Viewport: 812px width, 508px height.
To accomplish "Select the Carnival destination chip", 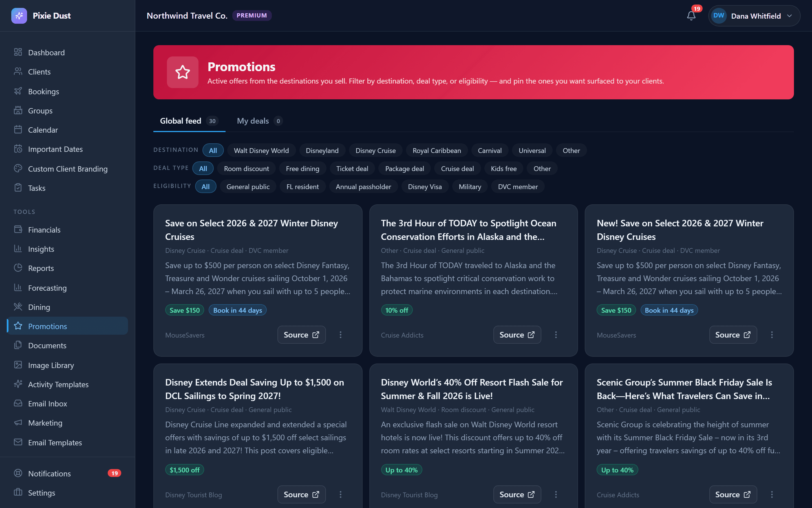I will (x=489, y=150).
